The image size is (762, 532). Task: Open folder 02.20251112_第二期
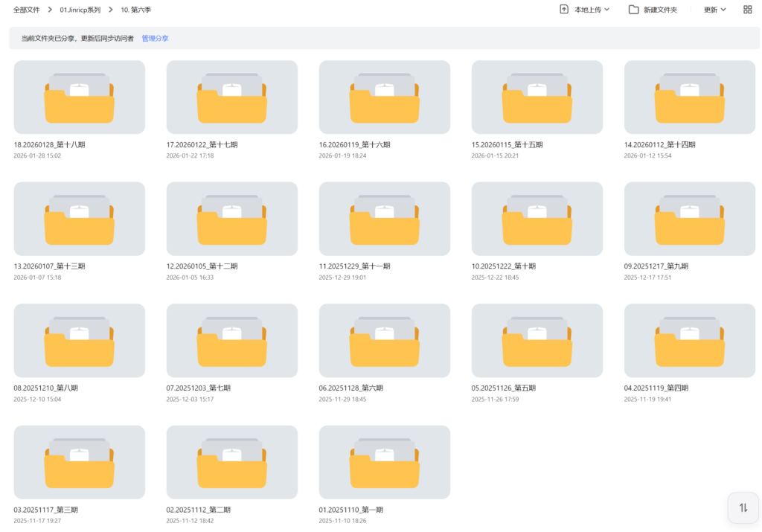point(231,461)
